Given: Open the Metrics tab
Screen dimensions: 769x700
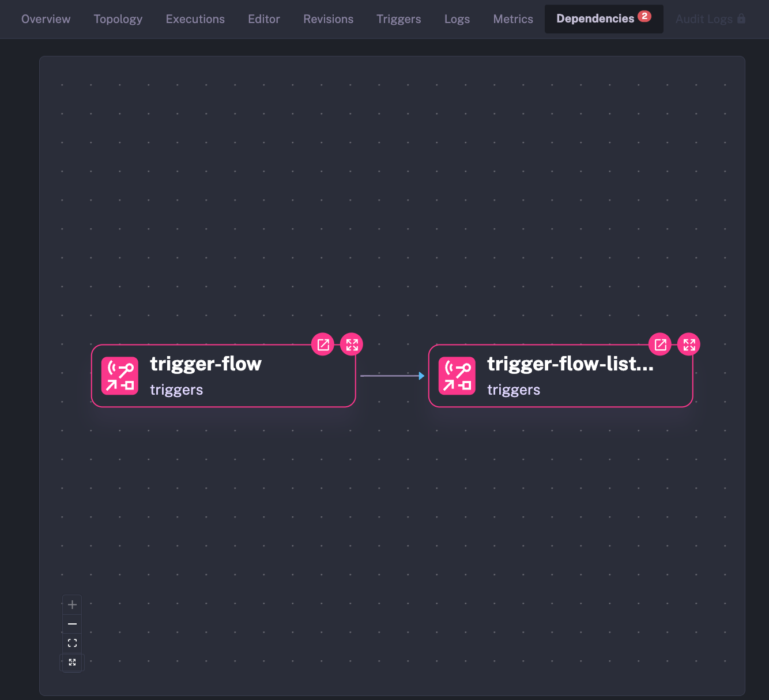Looking at the screenshot, I should pyautogui.click(x=512, y=19).
